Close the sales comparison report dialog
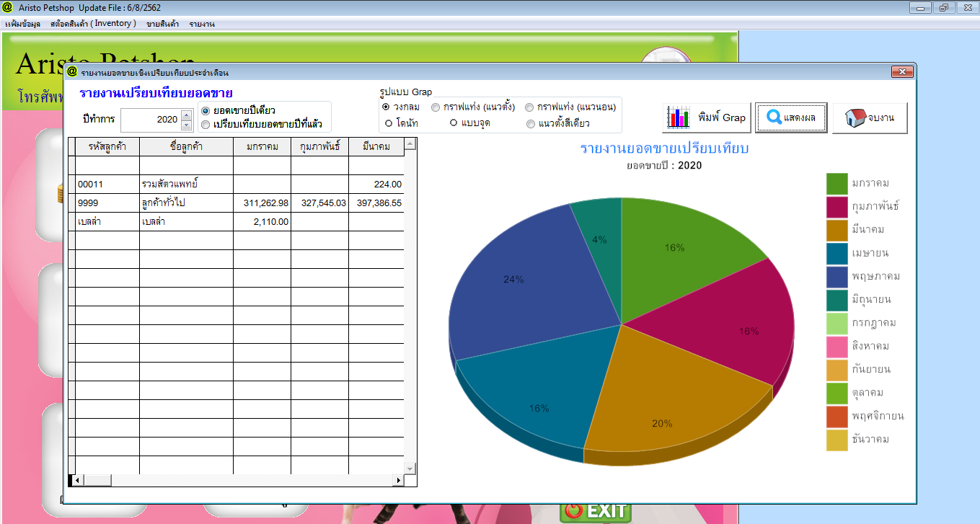This screenshot has width=980, height=524. (902, 71)
